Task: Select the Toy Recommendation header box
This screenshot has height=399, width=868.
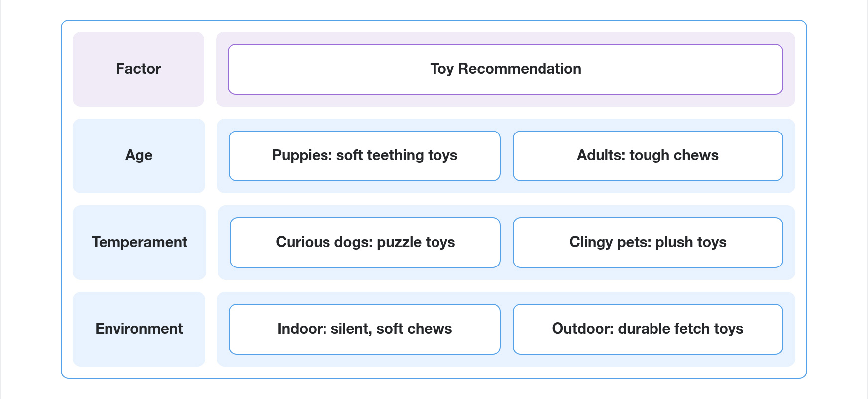Action: pos(505,69)
